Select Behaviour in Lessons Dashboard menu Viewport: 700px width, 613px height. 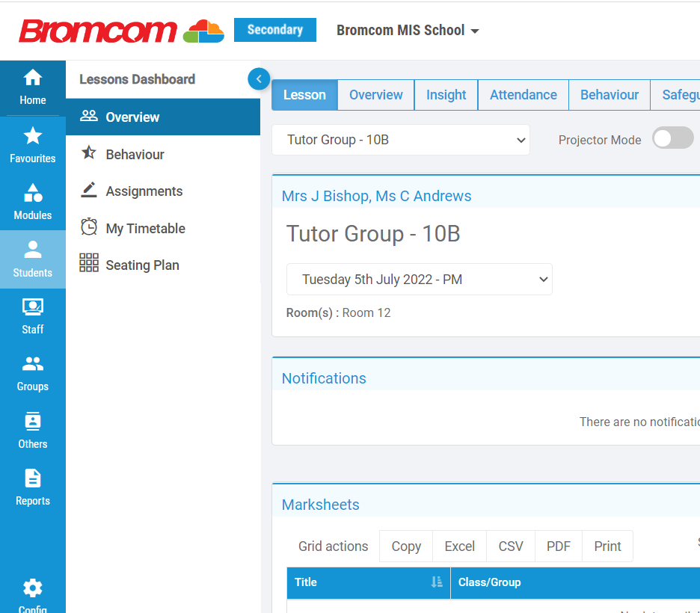point(163,154)
